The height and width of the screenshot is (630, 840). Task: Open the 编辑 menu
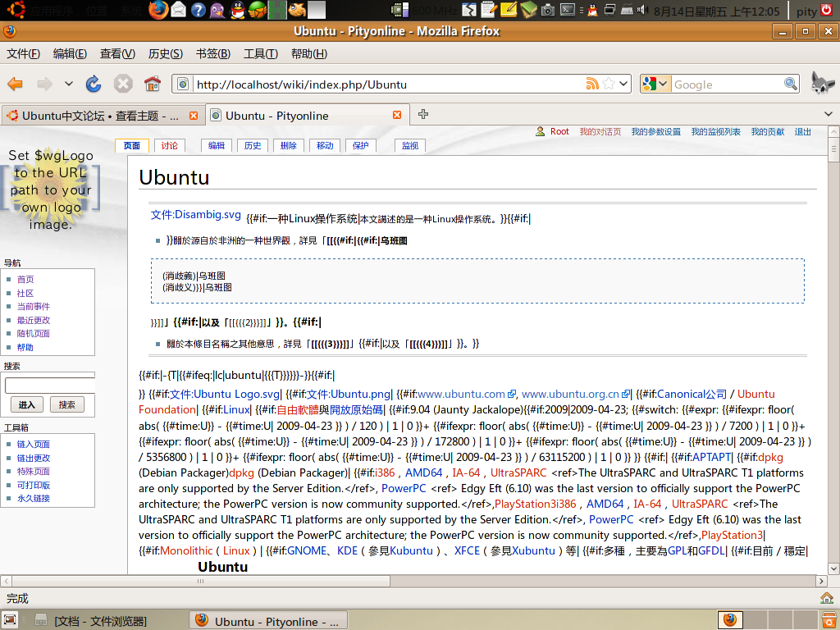pyautogui.click(x=70, y=53)
